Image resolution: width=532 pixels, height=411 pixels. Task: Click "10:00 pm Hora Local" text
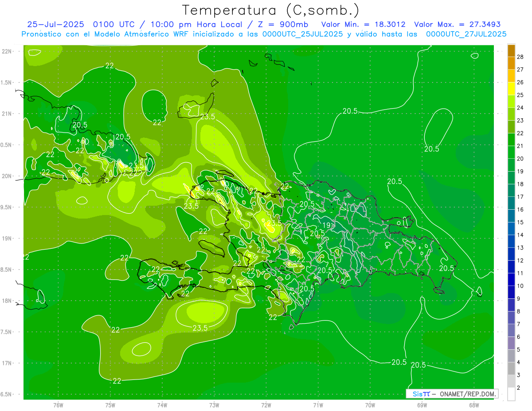tap(194, 24)
